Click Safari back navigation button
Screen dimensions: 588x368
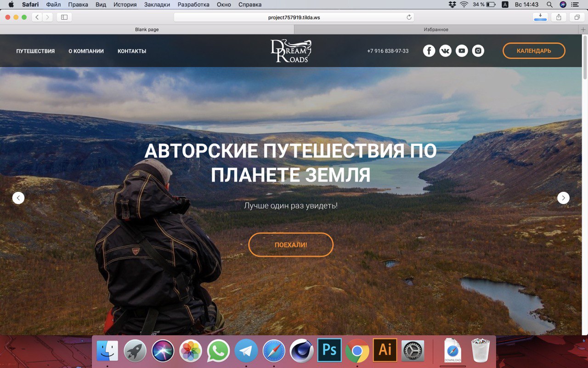click(37, 17)
